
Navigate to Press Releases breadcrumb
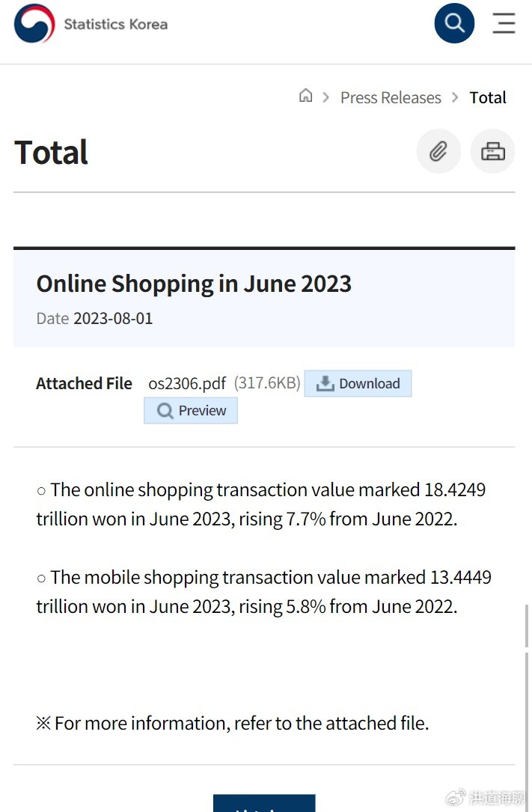coord(391,97)
